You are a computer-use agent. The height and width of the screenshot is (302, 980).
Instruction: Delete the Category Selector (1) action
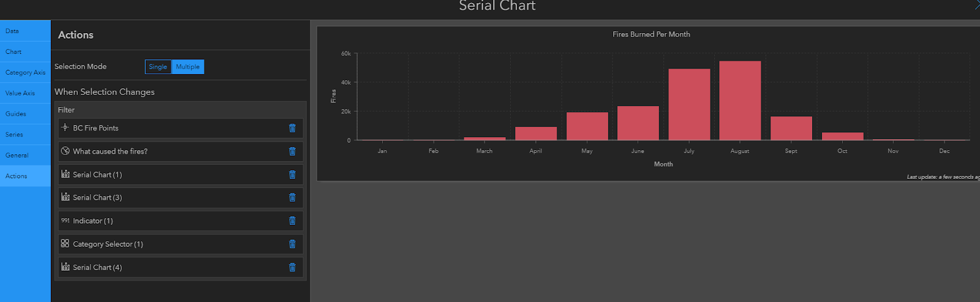pos(292,244)
